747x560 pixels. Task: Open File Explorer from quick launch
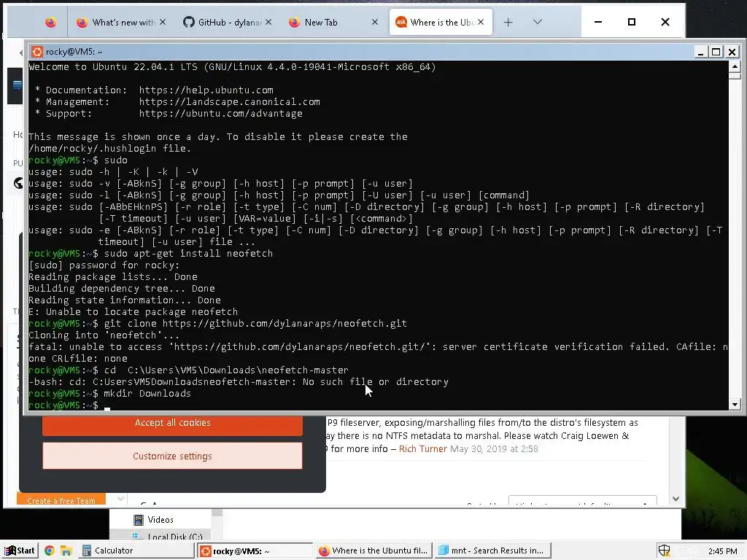point(66,551)
